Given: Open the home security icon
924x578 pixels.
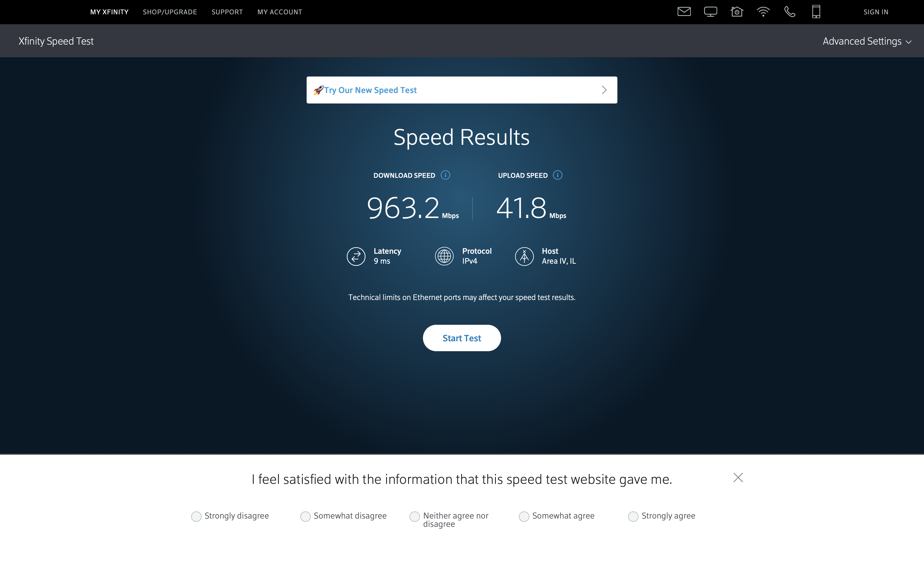Looking at the screenshot, I should pyautogui.click(x=737, y=12).
